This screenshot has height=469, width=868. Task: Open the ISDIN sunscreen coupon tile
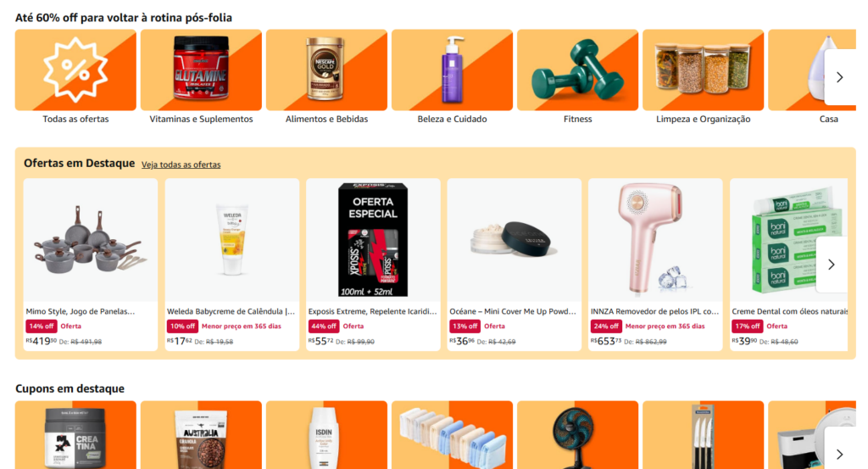click(326, 435)
